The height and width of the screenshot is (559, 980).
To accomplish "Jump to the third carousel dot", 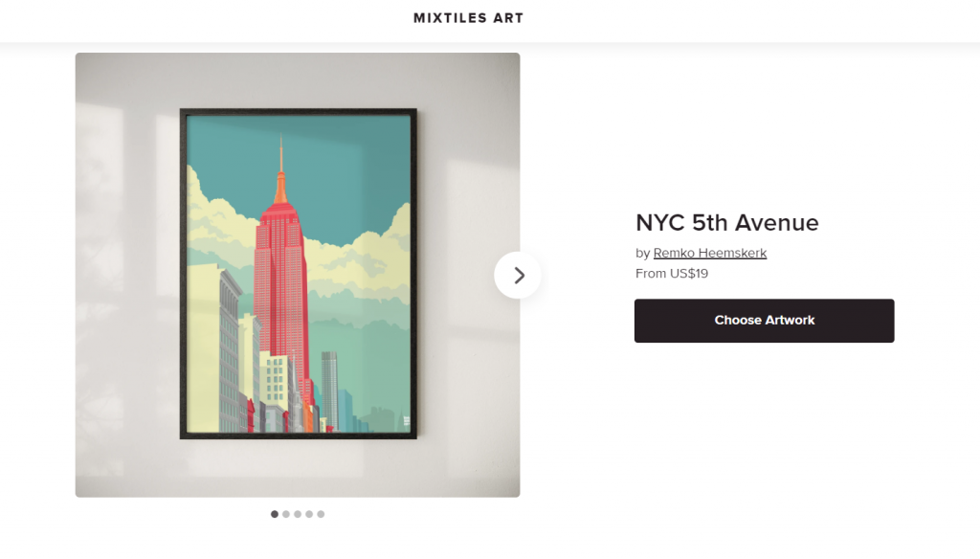I will [298, 514].
